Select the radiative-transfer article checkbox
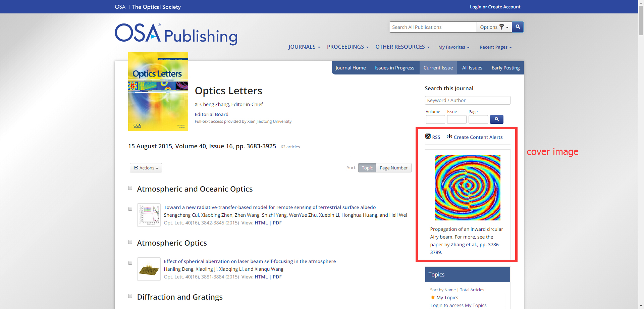 pyautogui.click(x=130, y=209)
